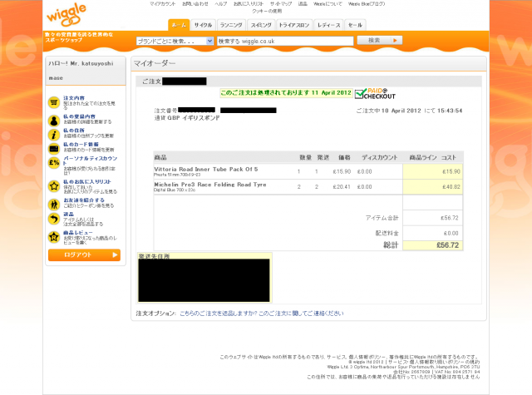532x395 pixels.
Task: Click the yellow credit card icon
Action: coord(54,149)
